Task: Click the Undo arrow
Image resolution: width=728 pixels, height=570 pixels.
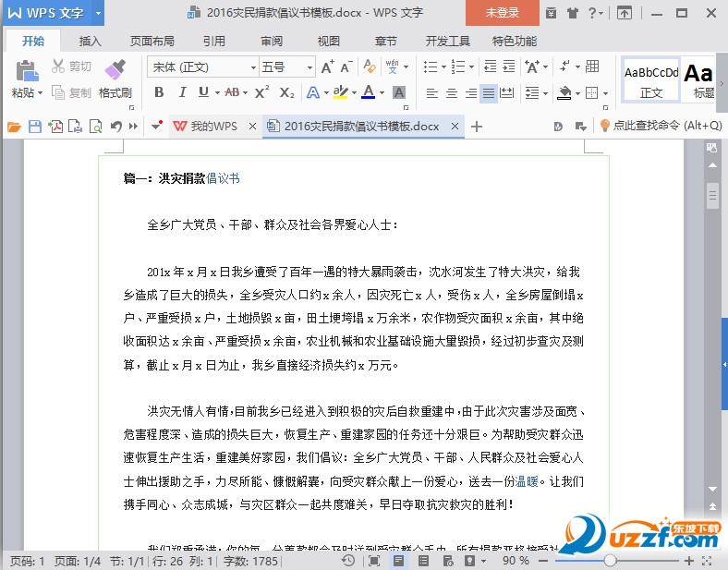Action: [116, 127]
